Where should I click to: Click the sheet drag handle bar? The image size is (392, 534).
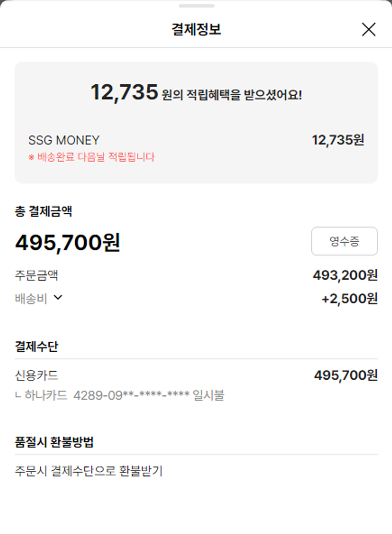coord(196,6)
